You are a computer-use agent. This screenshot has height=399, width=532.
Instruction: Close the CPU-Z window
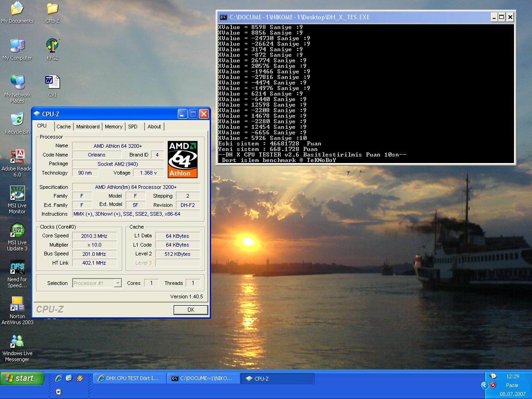(x=204, y=114)
